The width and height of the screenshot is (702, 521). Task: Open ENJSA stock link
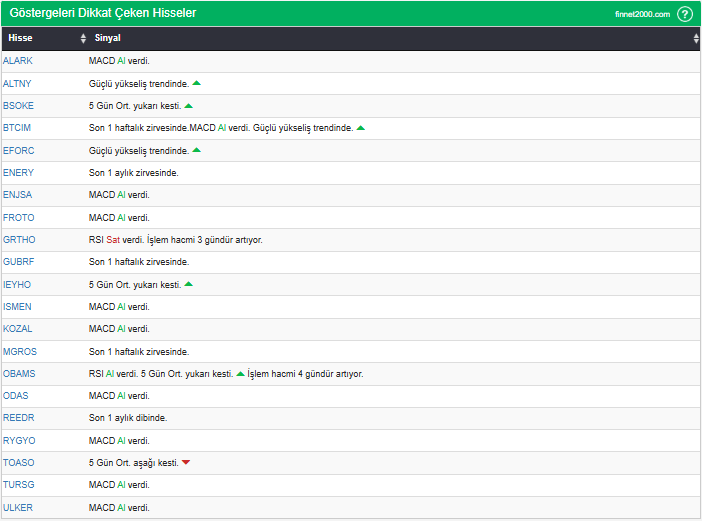pos(17,195)
